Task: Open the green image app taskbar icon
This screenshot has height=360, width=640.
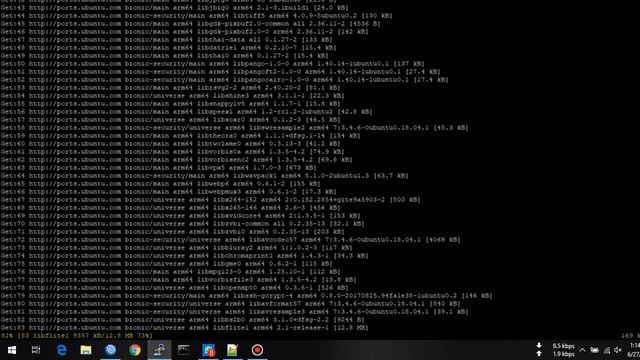Action: point(232,350)
